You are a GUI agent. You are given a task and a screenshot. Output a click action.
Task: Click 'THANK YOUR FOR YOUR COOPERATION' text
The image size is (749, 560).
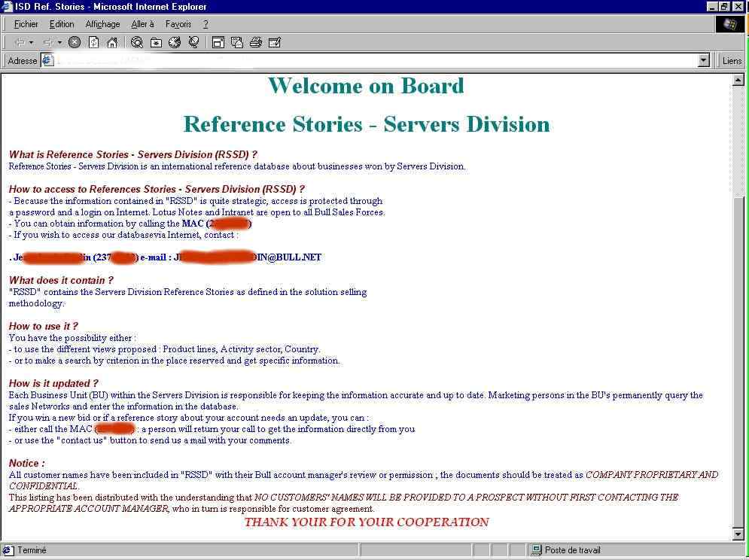(367, 522)
